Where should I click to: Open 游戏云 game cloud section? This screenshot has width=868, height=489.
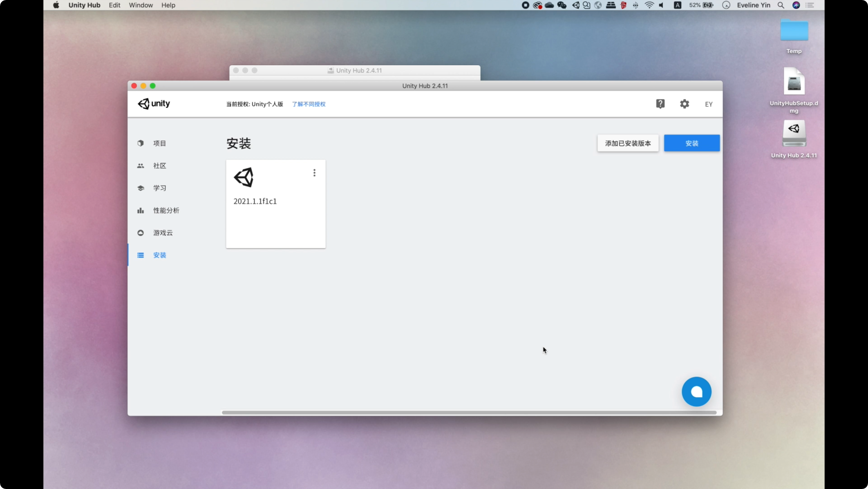[163, 232]
